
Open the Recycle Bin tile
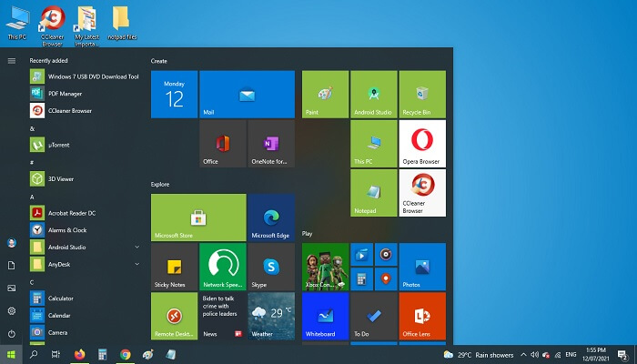pyautogui.click(x=422, y=95)
